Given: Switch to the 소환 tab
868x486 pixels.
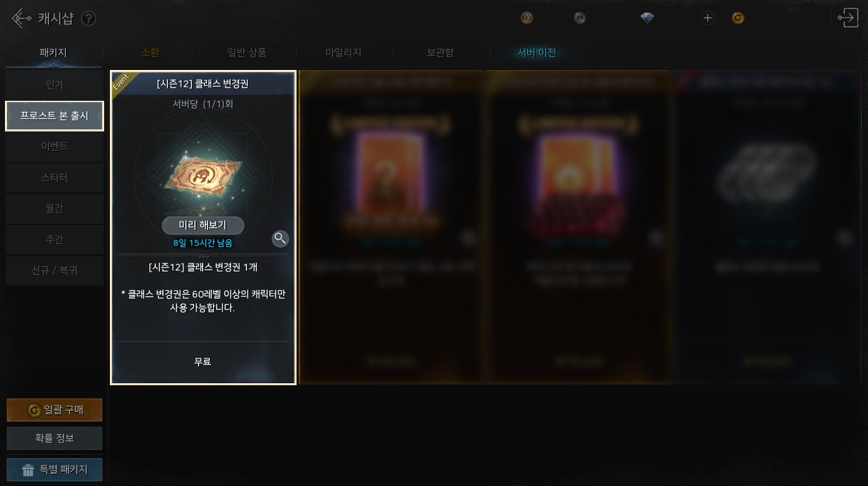Looking at the screenshot, I should [150, 53].
